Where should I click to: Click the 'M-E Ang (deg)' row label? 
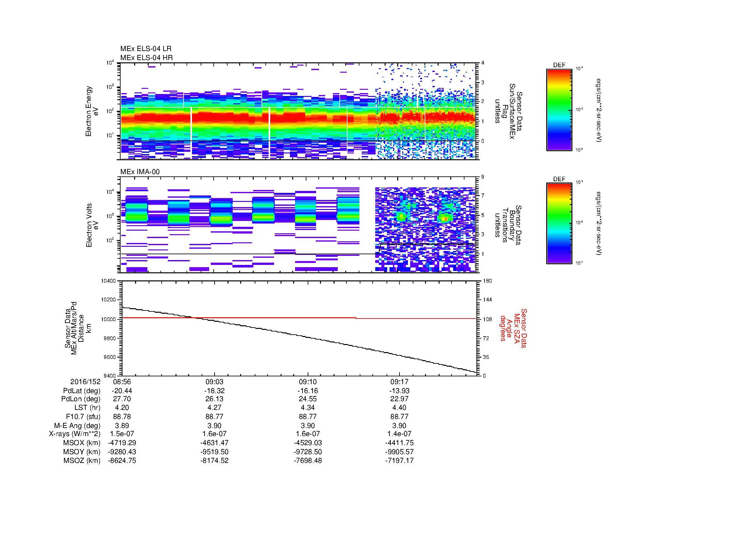[77, 425]
